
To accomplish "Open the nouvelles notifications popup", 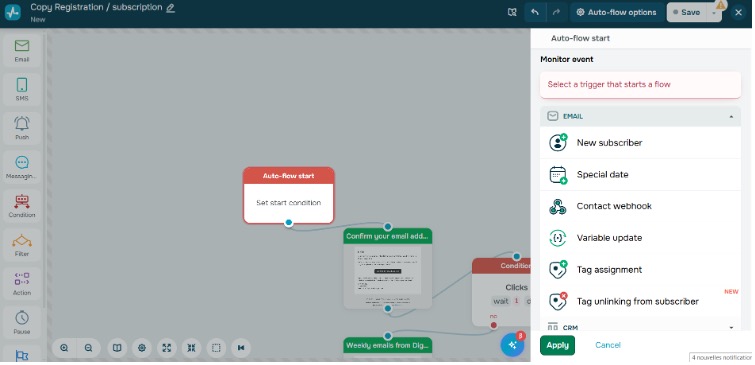I will (x=722, y=358).
